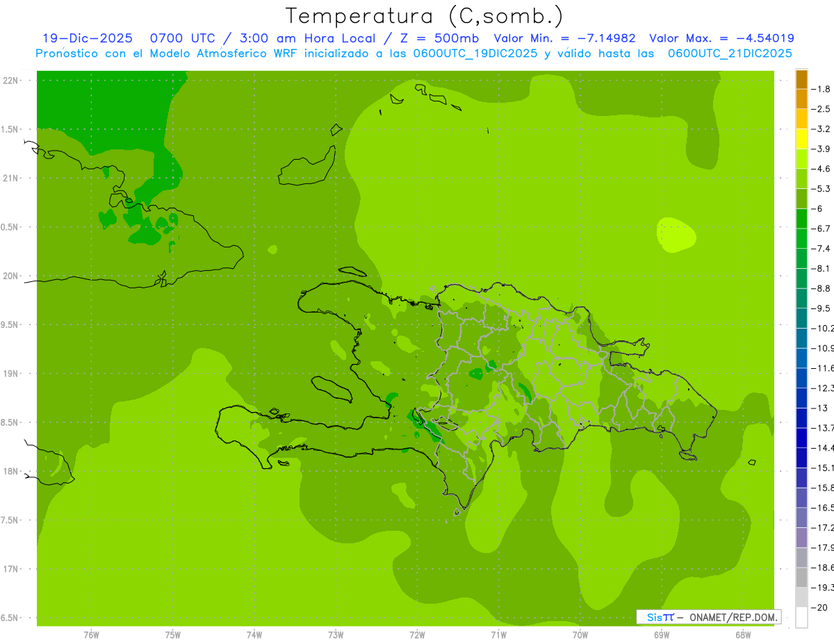Image resolution: width=834 pixels, height=644 pixels.
Task: Click the '74W' longitude axis label
Action: click(x=254, y=635)
